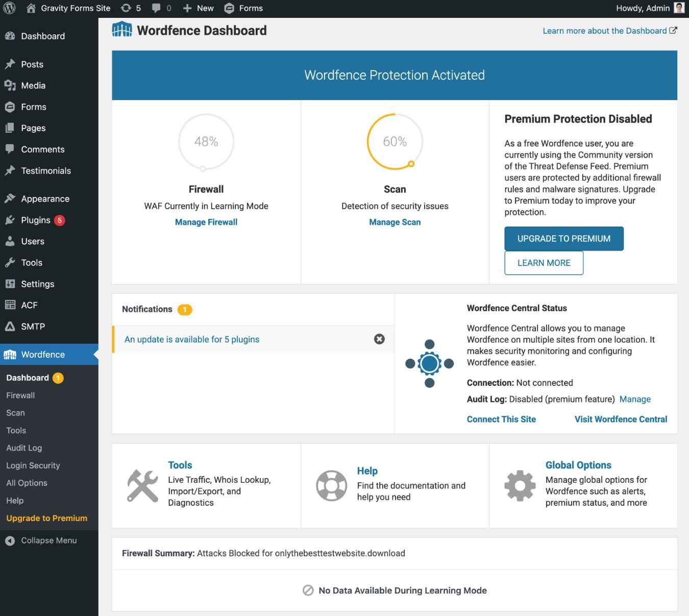The image size is (689, 616).
Task: Open Login Security from the Wordfence menu
Action: coord(33,465)
